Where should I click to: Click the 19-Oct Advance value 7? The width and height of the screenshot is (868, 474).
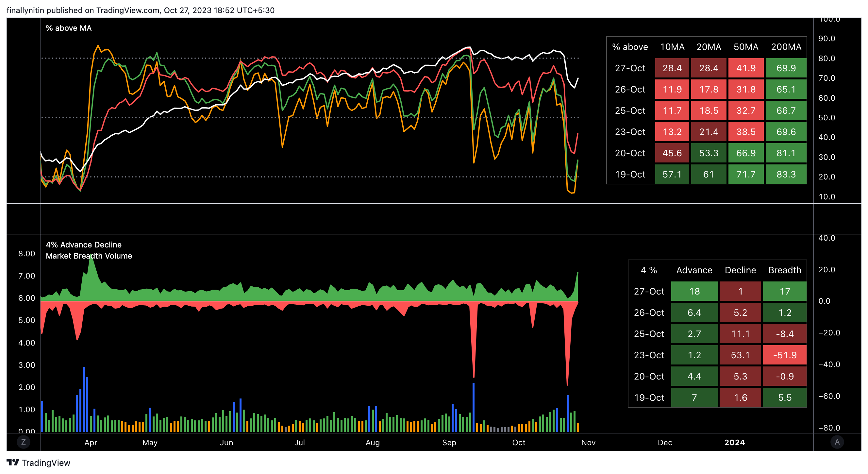tap(694, 398)
